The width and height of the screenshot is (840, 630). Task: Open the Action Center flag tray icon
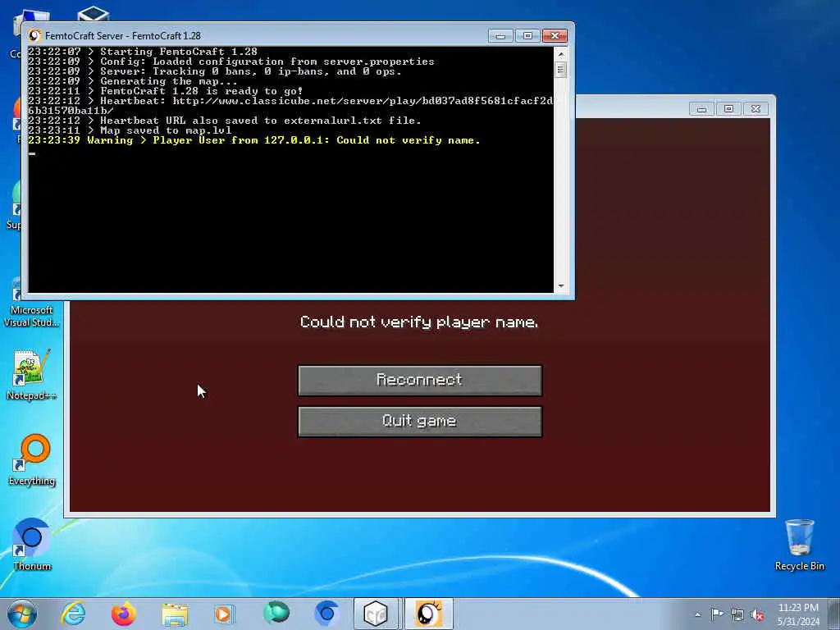717,614
